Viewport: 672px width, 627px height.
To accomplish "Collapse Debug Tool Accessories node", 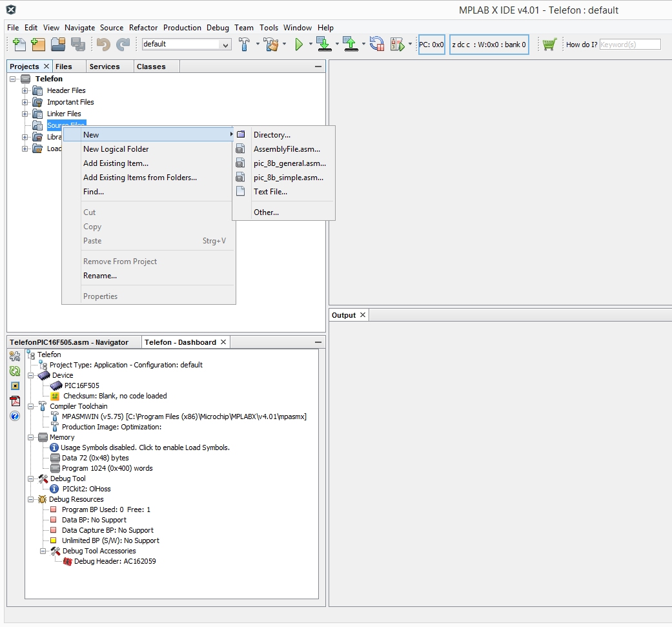I will point(43,551).
